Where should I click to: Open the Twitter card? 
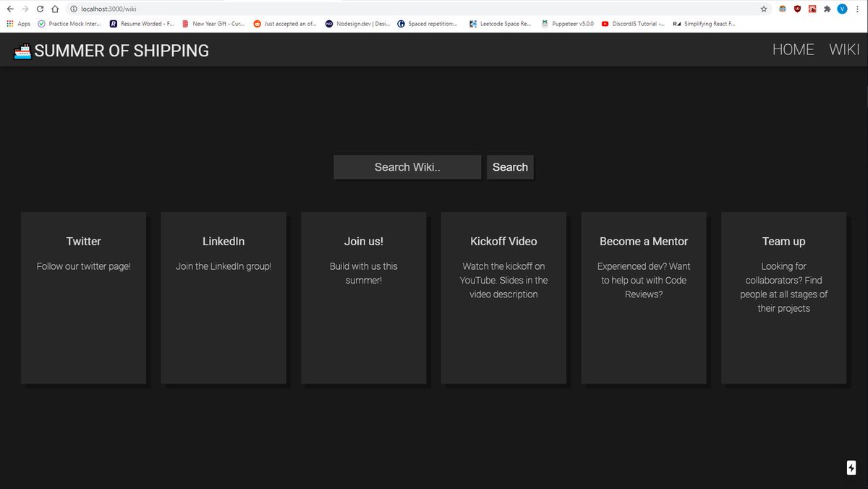[x=83, y=297]
